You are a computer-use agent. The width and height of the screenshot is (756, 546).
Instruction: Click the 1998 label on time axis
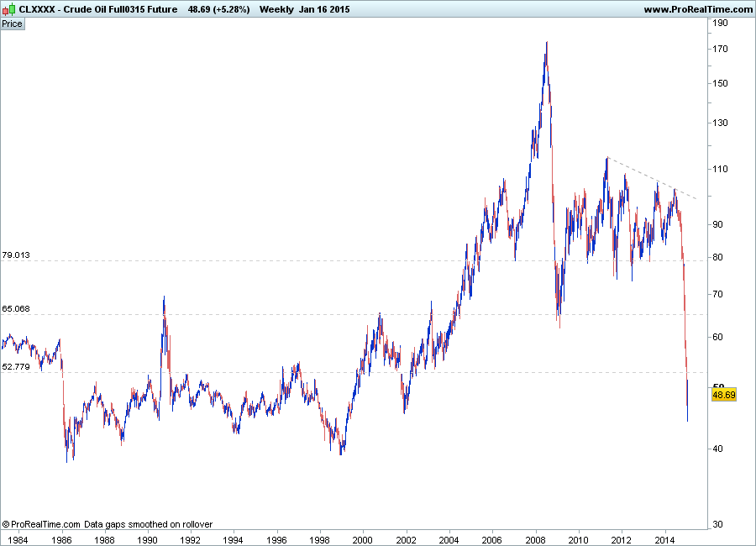319,540
